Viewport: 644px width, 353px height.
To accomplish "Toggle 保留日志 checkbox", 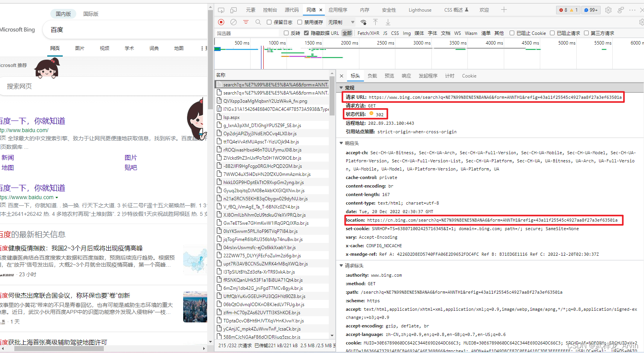I will coord(269,22).
